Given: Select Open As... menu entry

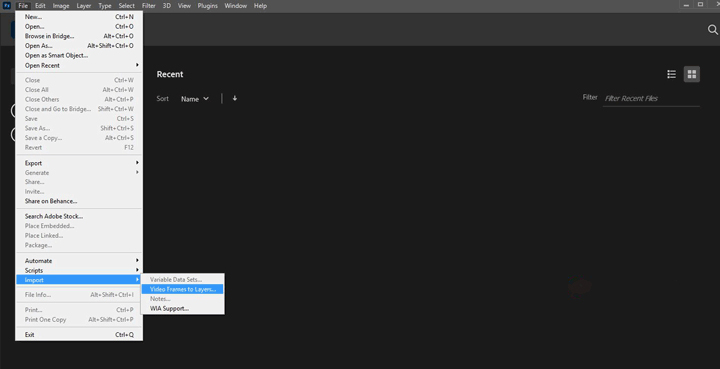Looking at the screenshot, I should [79, 45].
